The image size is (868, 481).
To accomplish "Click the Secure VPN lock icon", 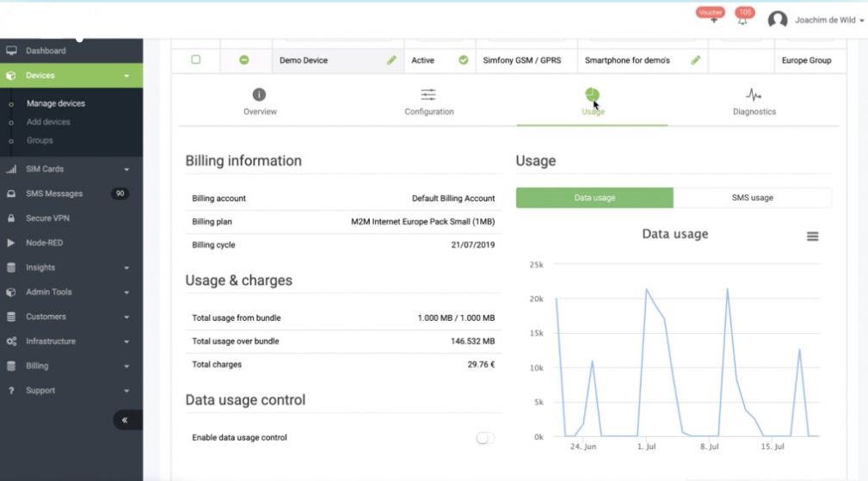I will coord(11,218).
